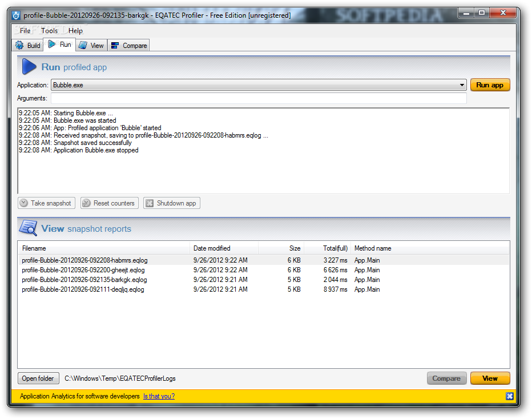Click the View snapshot reports magnifier icon

(28, 228)
